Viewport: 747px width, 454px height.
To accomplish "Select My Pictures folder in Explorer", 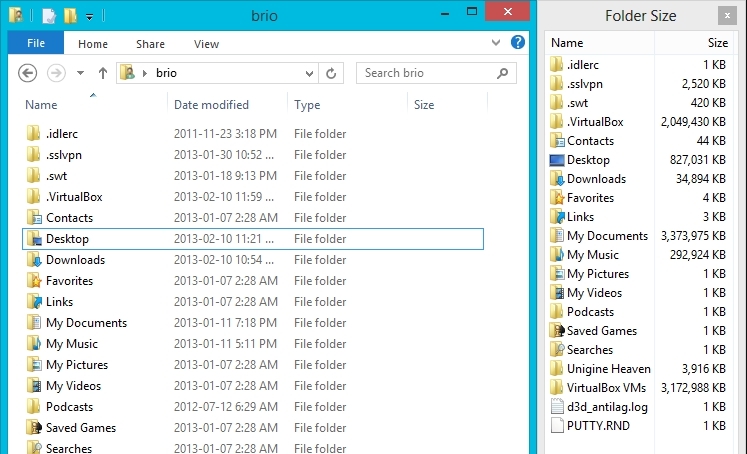I will click(253, 364).
